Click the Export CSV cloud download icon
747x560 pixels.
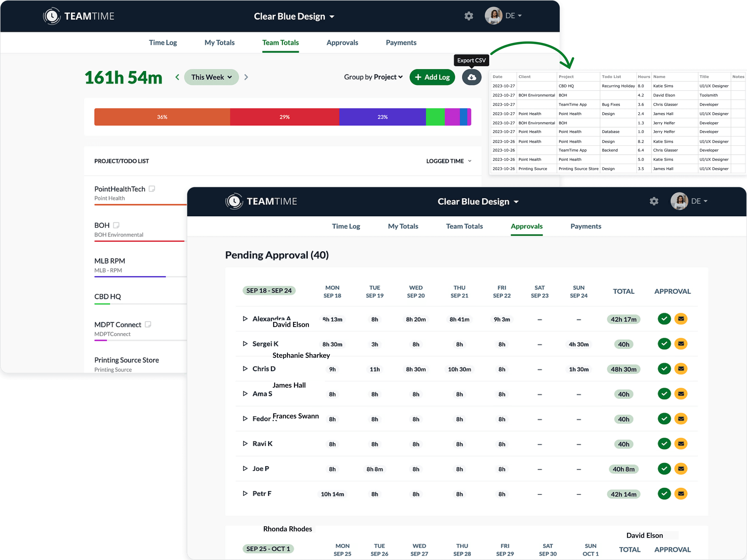[471, 77]
